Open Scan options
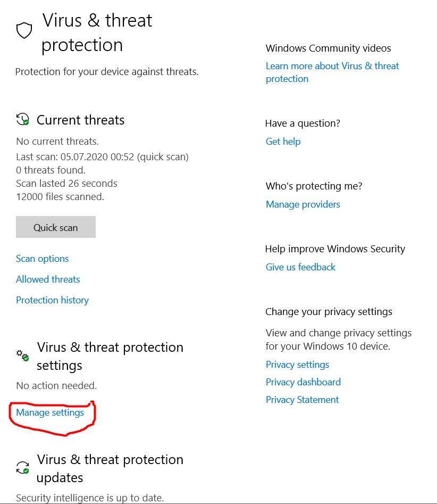The width and height of the screenshot is (437, 504). (x=43, y=259)
